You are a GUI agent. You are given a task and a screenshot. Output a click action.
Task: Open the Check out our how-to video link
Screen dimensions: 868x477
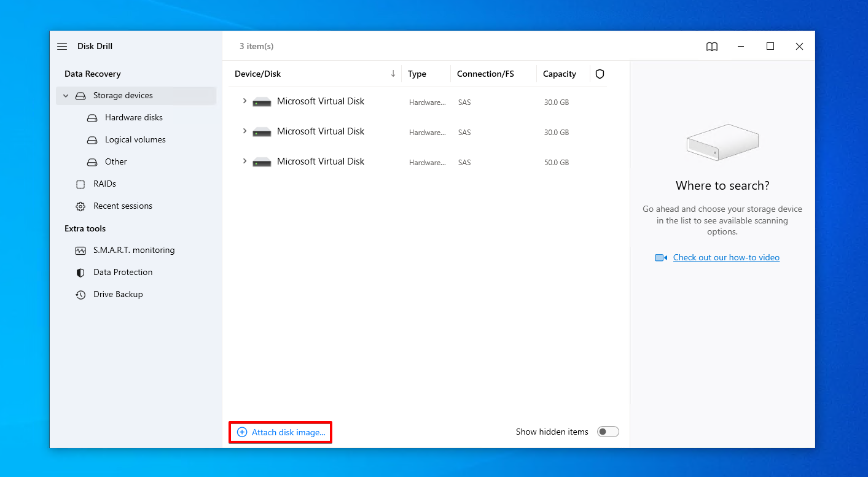[725, 257]
